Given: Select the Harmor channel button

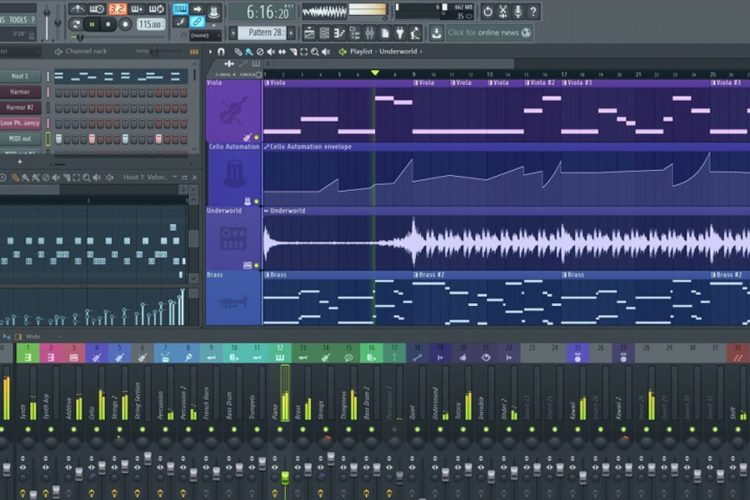Looking at the screenshot, I should pos(20,92).
